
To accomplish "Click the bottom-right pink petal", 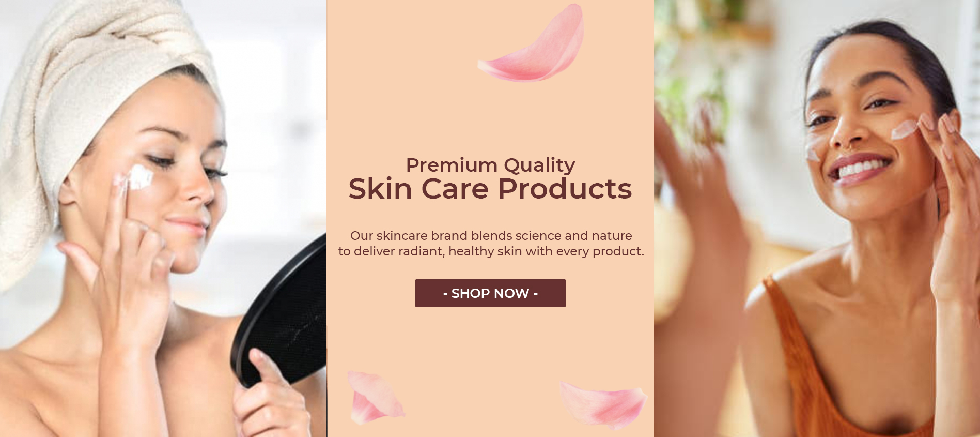I will point(603,405).
